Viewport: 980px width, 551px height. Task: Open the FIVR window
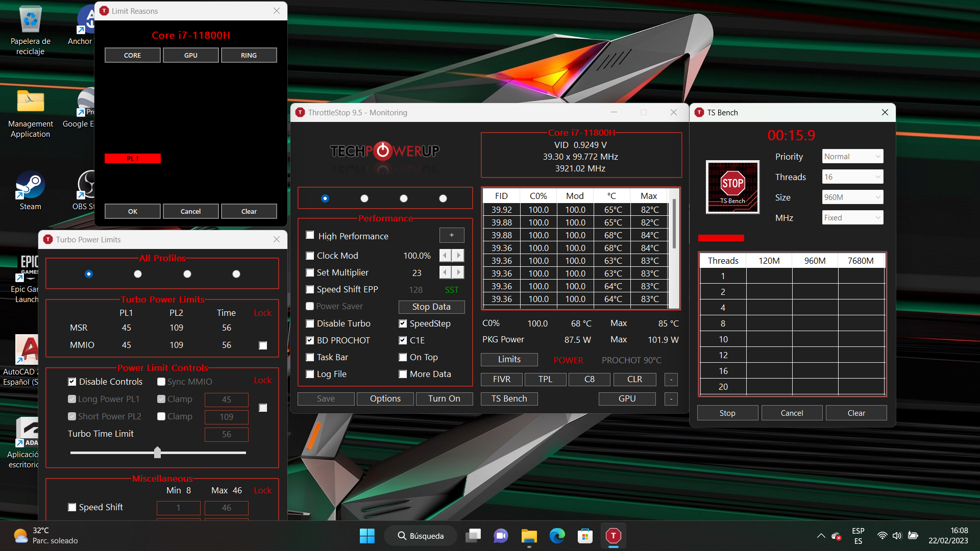502,380
